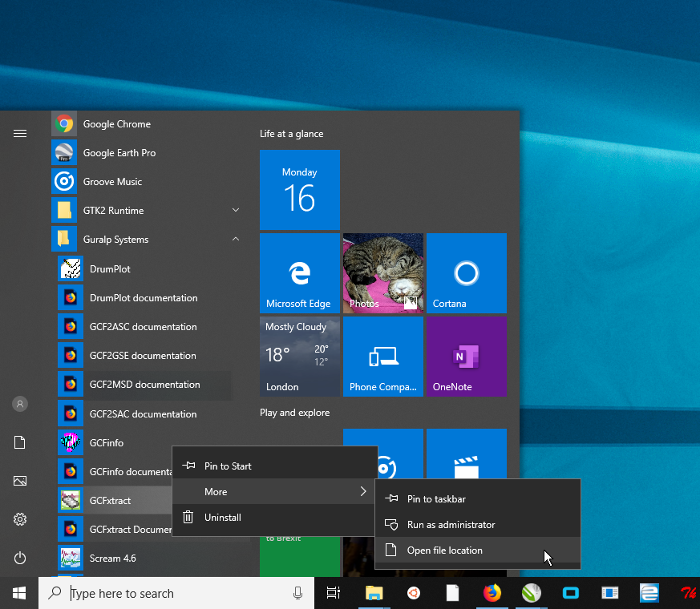Select Uninstall from context menu

(x=273, y=518)
